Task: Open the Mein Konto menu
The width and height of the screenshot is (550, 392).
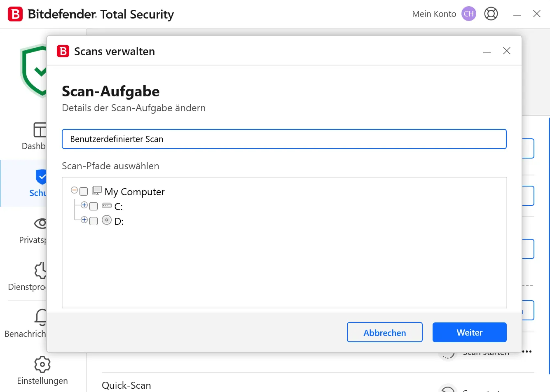Action: click(434, 14)
